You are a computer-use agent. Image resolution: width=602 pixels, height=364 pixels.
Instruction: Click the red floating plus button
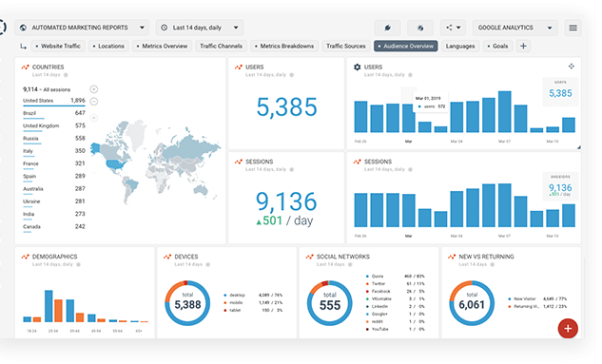pyautogui.click(x=568, y=328)
